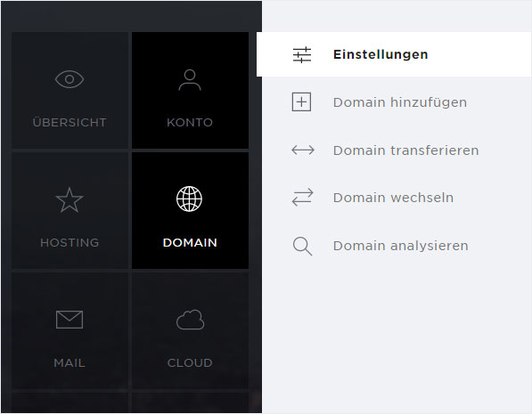Click the envelope icon for Mail

[70, 320]
